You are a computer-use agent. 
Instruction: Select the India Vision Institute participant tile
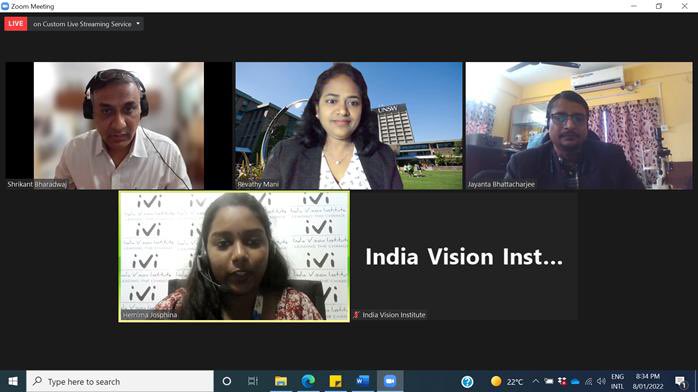coord(464,256)
